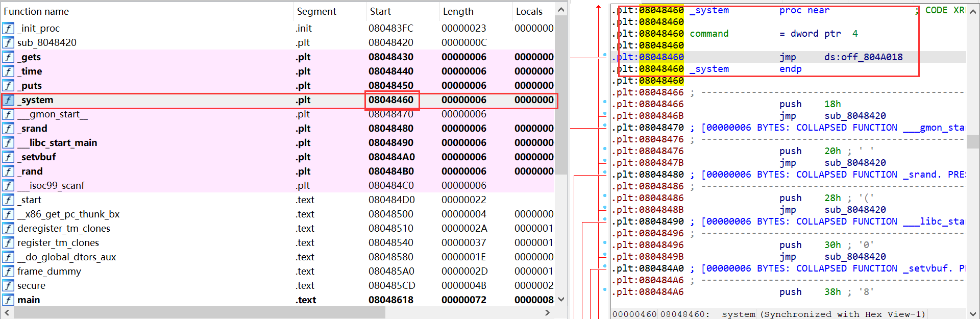Click the collapsed function _setvbuf line
This screenshot has width=980, height=319.
pyautogui.click(x=789, y=268)
